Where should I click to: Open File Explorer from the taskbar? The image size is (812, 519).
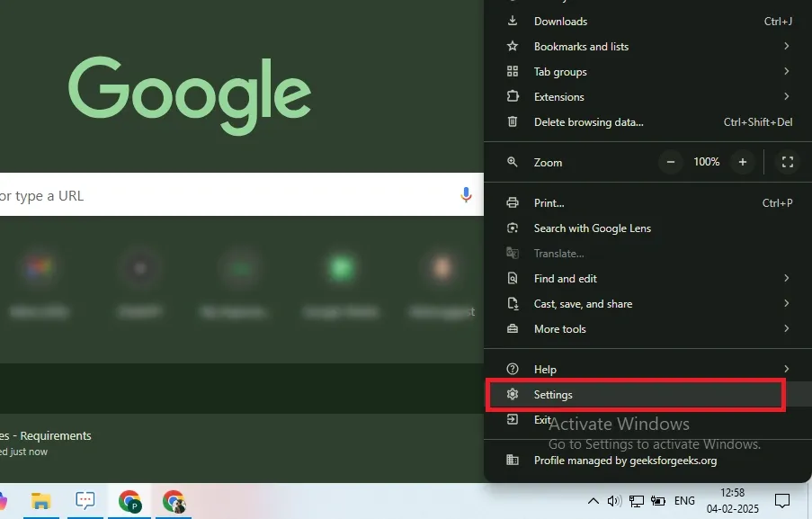[x=40, y=501]
